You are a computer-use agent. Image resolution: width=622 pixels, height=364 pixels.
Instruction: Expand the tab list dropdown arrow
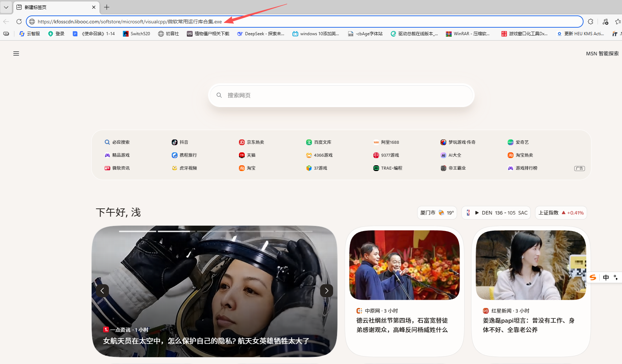tap(6, 7)
